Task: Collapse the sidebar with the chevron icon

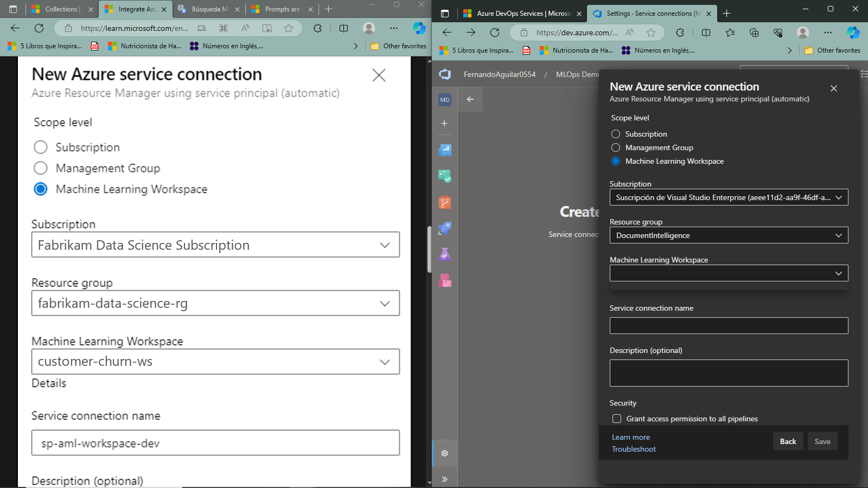Action: pos(444,479)
